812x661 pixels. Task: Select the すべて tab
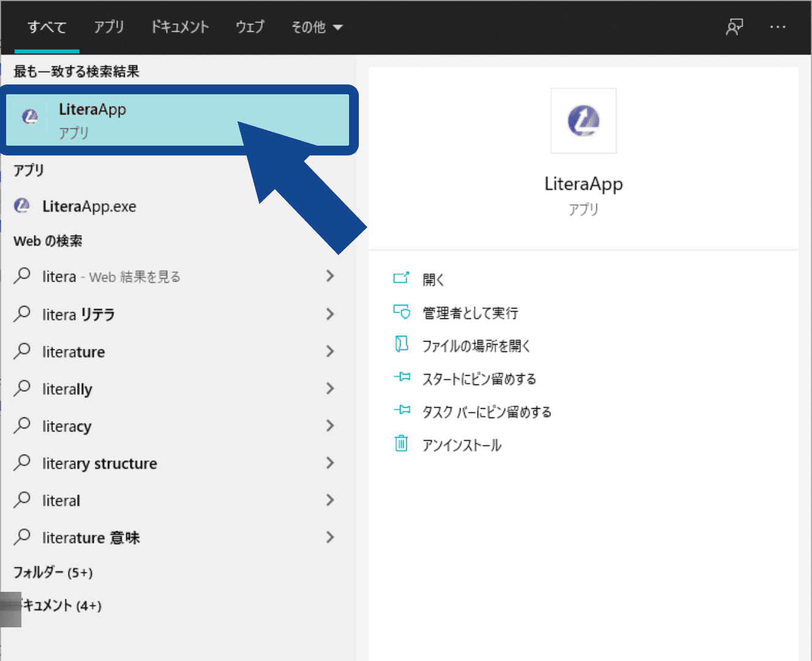coord(47,27)
